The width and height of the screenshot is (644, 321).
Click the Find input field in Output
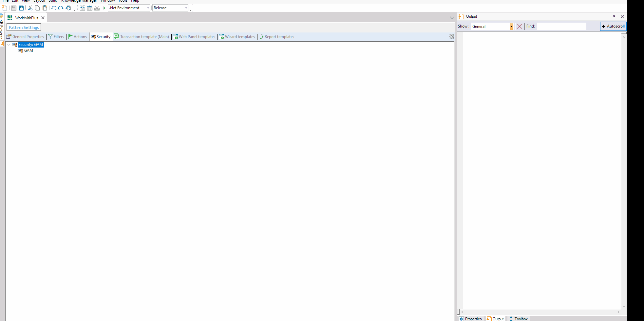561,26
